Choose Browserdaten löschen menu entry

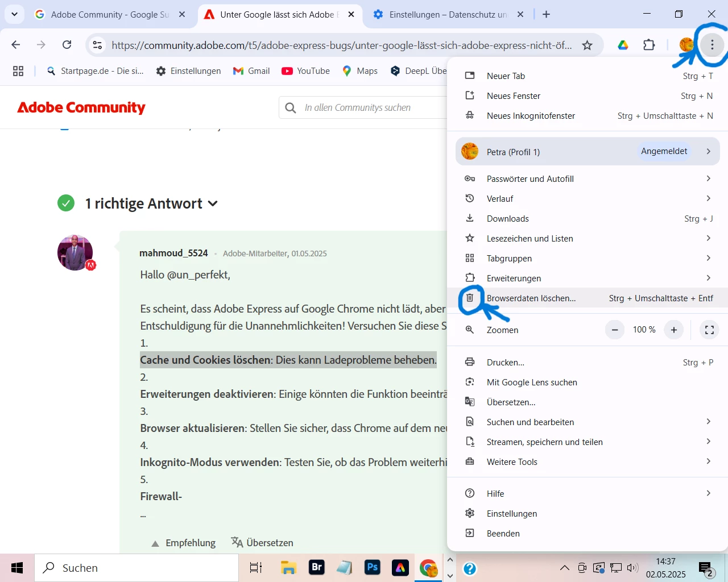coord(588,298)
